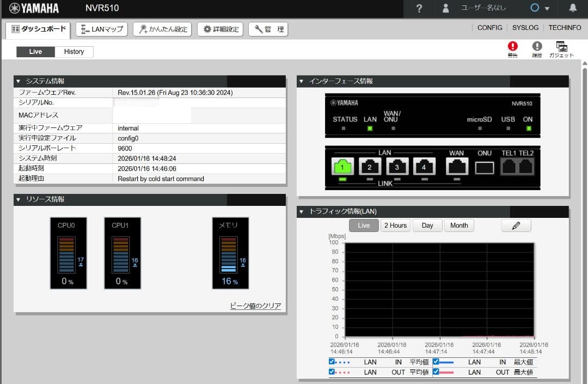The width and height of the screenshot is (588, 384).
Task: Uncheck LAN IN average value checkbox
Action: [x=332, y=362]
